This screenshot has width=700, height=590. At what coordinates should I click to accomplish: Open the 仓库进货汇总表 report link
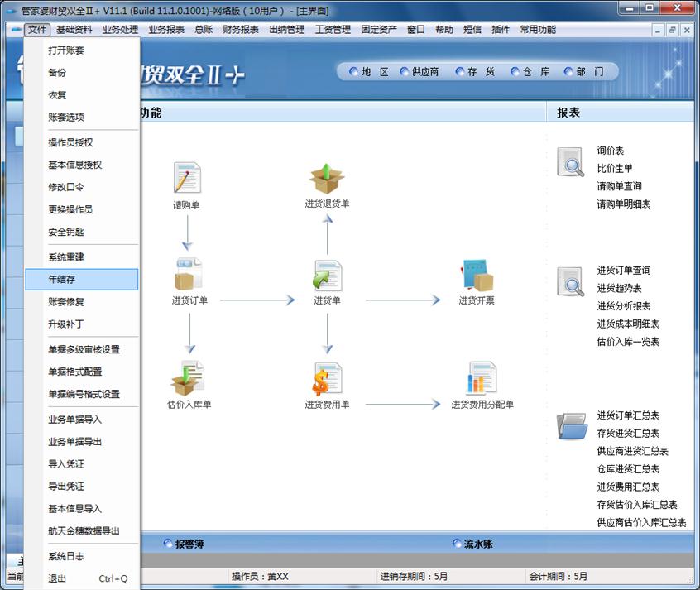[628, 469]
